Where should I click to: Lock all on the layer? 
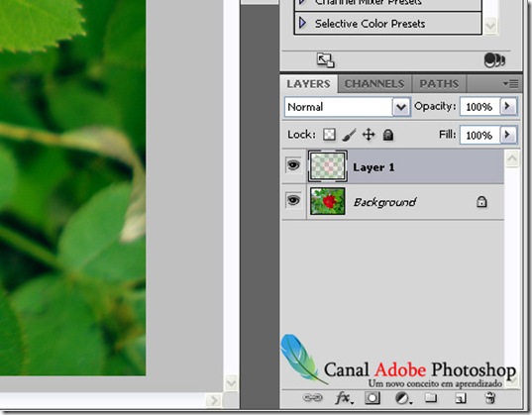tap(387, 135)
